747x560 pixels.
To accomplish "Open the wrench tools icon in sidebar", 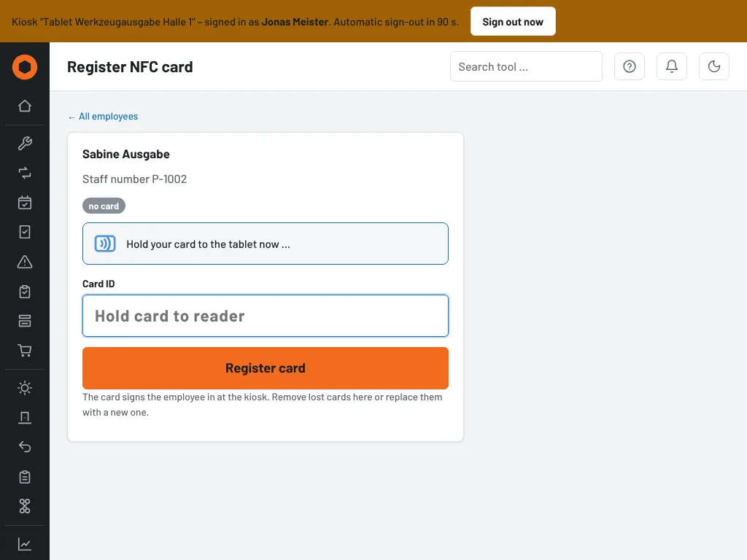I will (25, 144).
